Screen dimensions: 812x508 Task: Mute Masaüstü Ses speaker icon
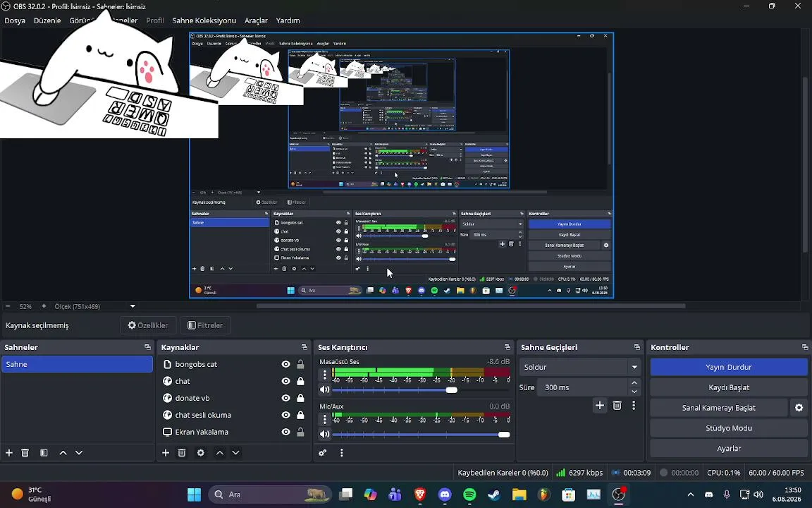[x=325, y=389]
